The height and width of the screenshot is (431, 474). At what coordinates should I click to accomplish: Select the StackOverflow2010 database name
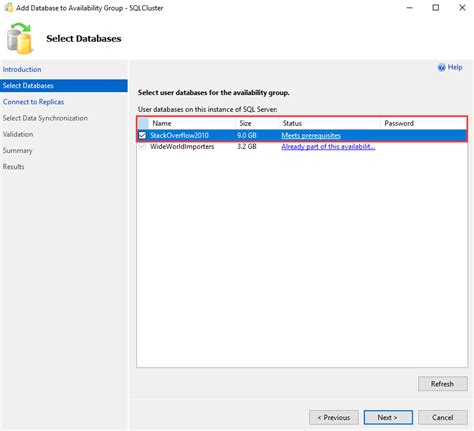click(179, 136)
